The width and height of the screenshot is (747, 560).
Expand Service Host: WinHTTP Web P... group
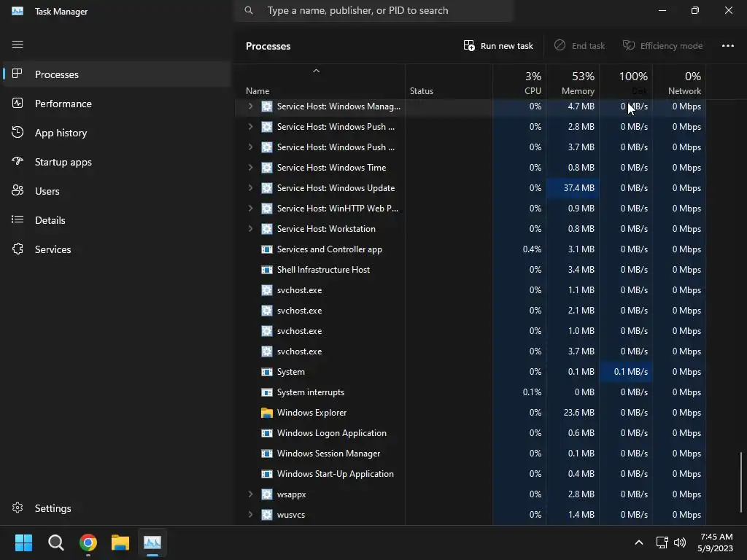250,208
